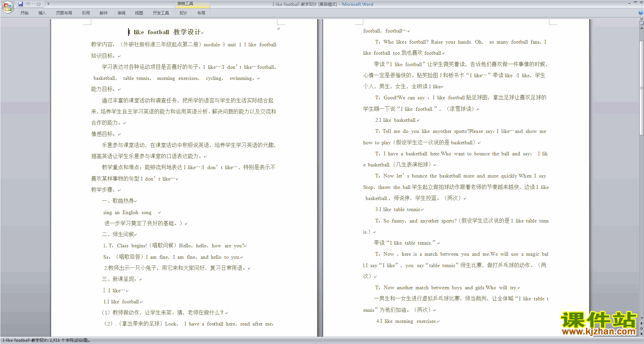The width and height of the screenshot is (644, 344).
Task: Click the '一、歌曲热身' line
Action: (118, 201)
